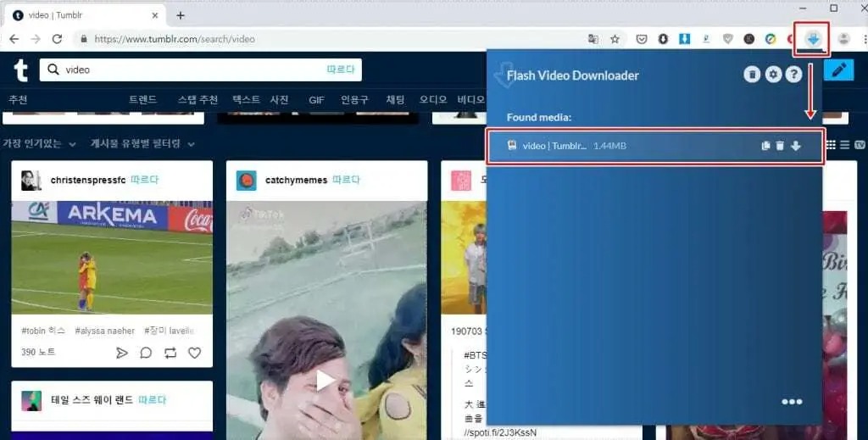
Task: Click christenspressfc avatar thumbnail
Action: point(31,181)
